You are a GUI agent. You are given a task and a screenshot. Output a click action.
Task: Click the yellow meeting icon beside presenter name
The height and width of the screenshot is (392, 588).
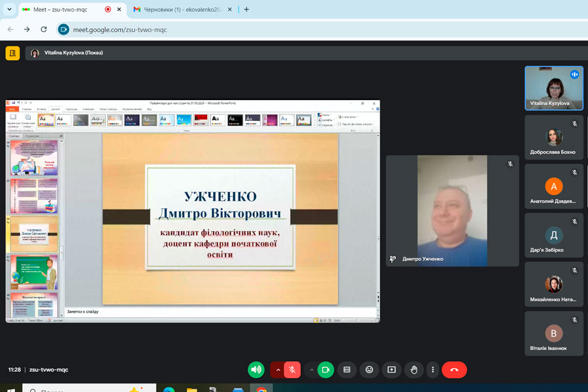(12, 53)
